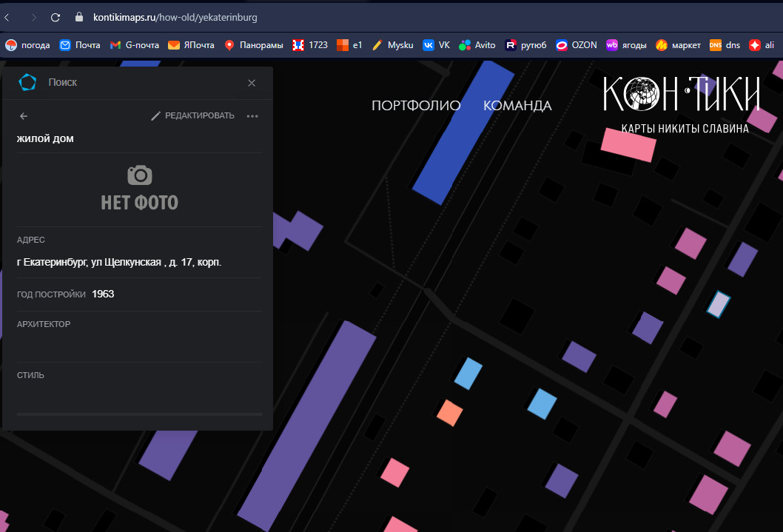Screen dimensions: 783x532
Task: Close the Поиск search panel
Action: coord(252,83)
